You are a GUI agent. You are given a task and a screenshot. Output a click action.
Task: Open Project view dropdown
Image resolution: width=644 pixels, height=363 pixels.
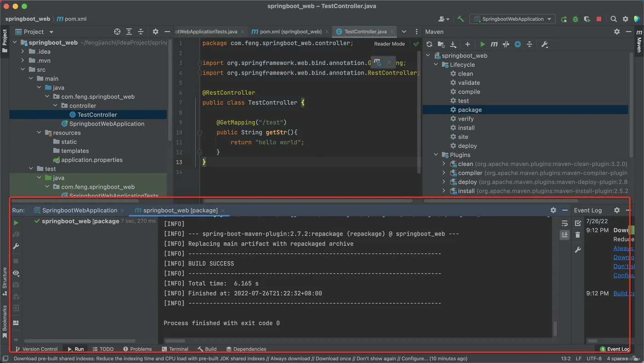(x=51, y=32)
